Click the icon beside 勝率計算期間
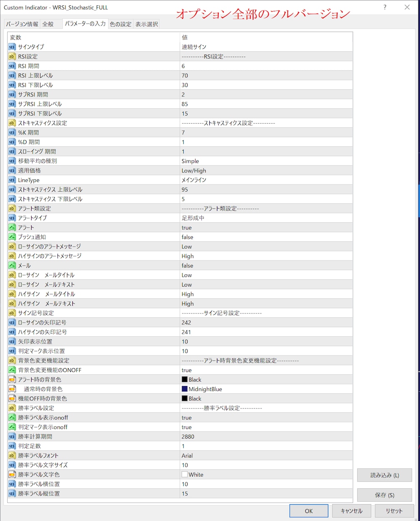 point(12,437)
